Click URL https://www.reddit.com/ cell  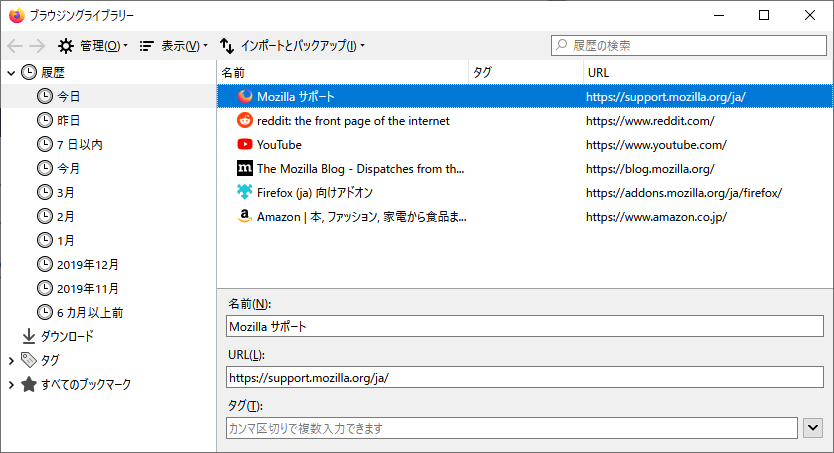point(650,121)
